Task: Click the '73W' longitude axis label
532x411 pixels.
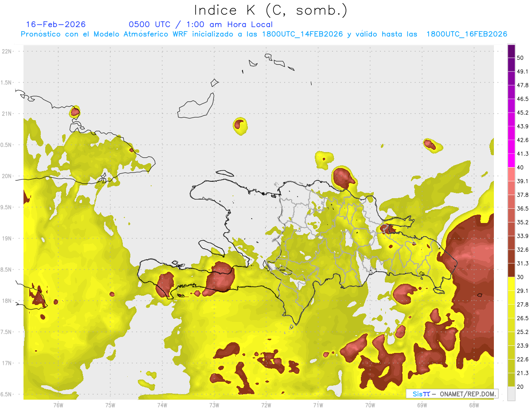Action: tap(214, 405)
